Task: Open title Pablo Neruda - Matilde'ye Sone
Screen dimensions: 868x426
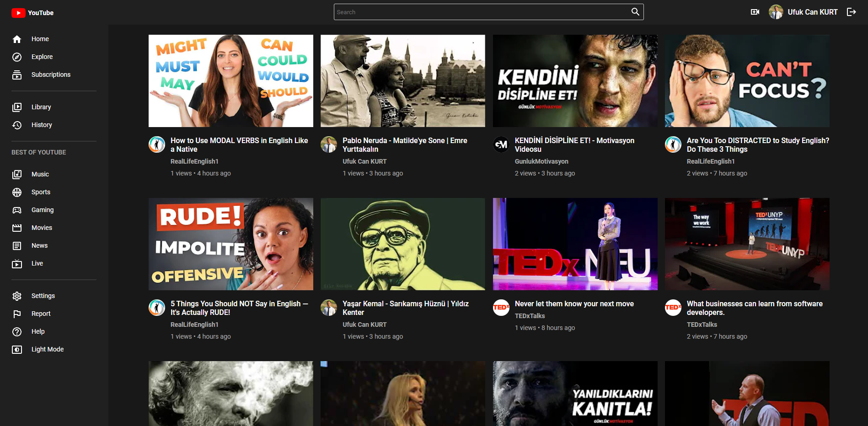Action: point(405,145)
